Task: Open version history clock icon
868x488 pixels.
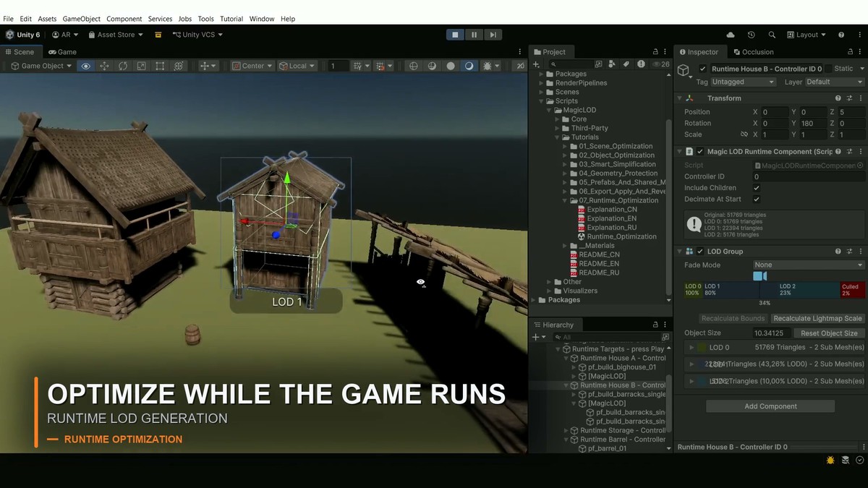Action: (x=752, y=35)
